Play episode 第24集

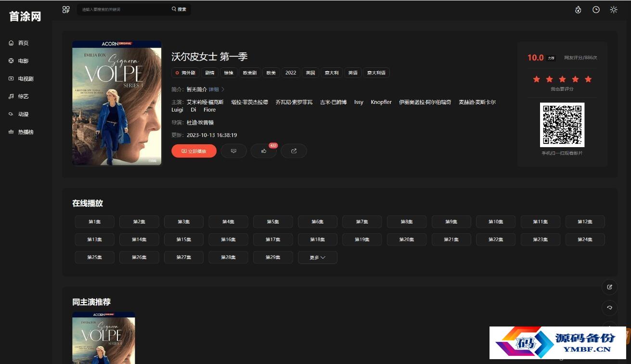585,239
